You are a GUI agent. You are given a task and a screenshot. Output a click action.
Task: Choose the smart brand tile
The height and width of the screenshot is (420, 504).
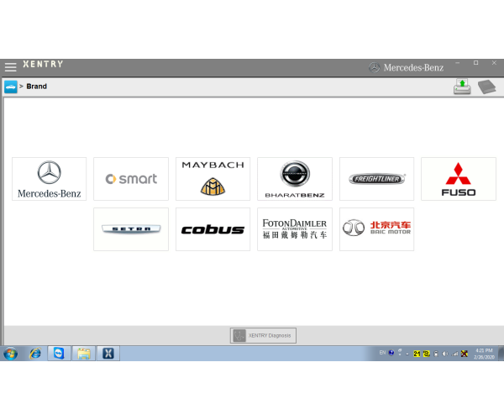(x=131, y=179)
